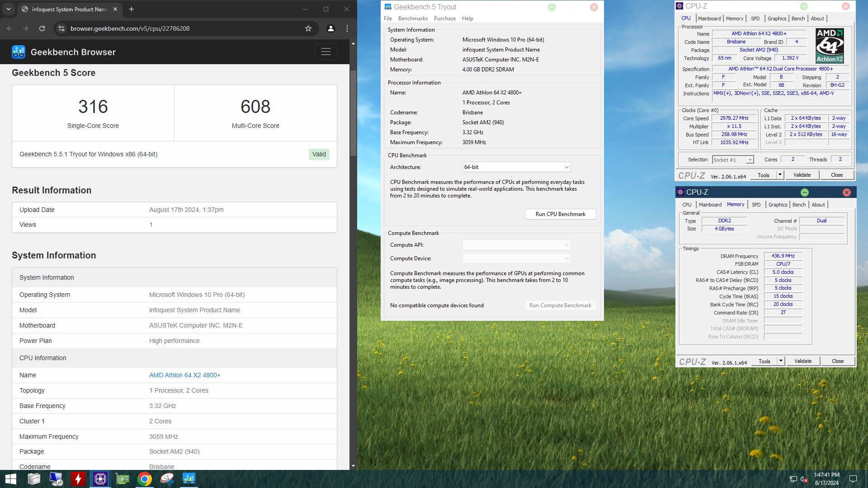Expand the Compute API dropdown
868x488 pixels.
point(516,245)
